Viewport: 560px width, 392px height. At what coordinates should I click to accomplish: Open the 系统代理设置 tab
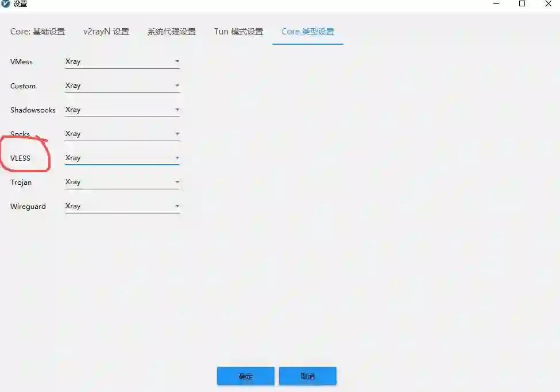tap(172, 32)
